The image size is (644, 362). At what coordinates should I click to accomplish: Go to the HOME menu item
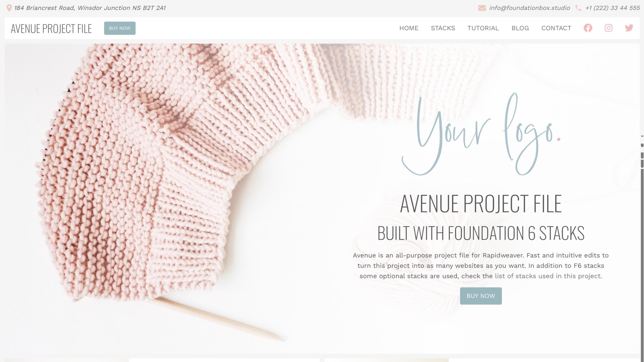409,28
